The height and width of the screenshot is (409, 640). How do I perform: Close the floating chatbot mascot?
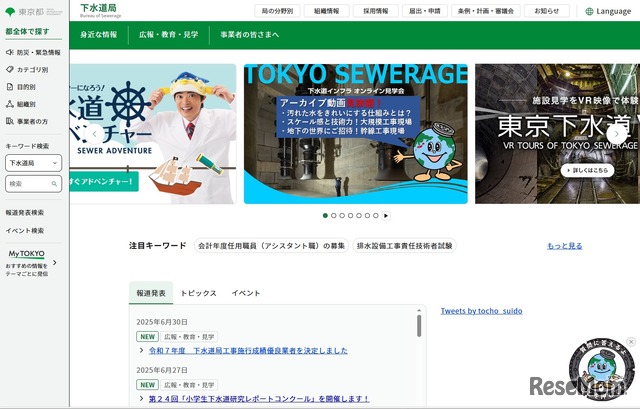click(631, 342)
